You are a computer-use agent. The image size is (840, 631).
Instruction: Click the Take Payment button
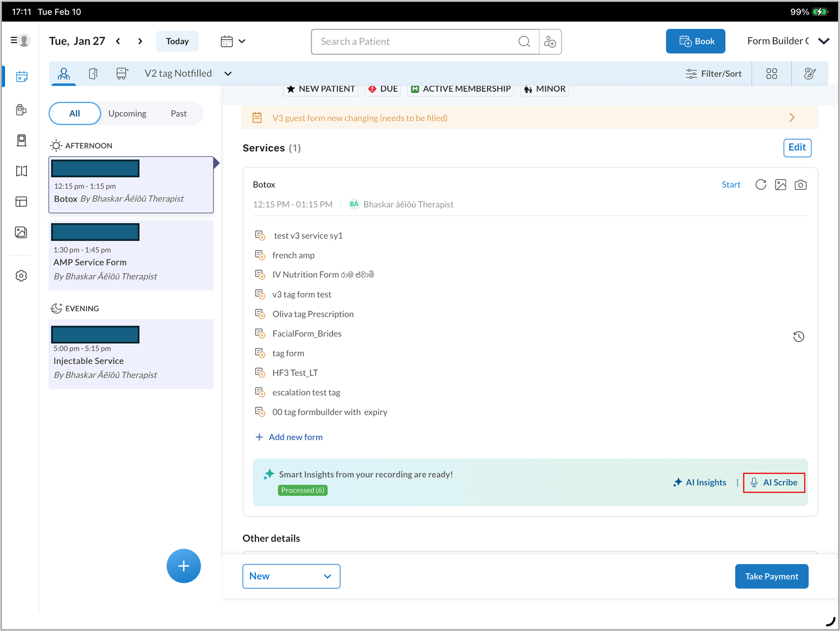(771, 576)
